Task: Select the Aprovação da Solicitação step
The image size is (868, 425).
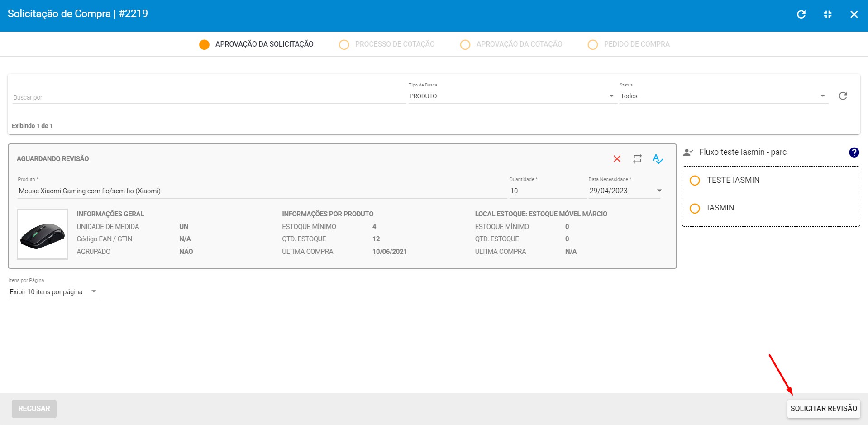Action: coord(256,44)
